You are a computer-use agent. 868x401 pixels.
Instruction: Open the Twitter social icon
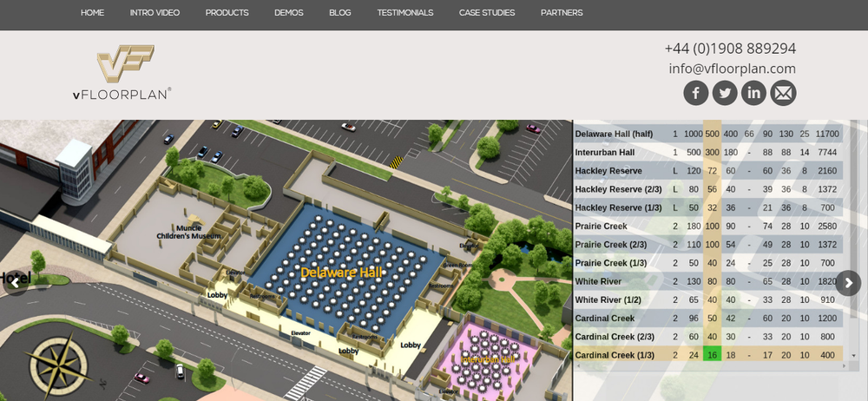(725, 93)
